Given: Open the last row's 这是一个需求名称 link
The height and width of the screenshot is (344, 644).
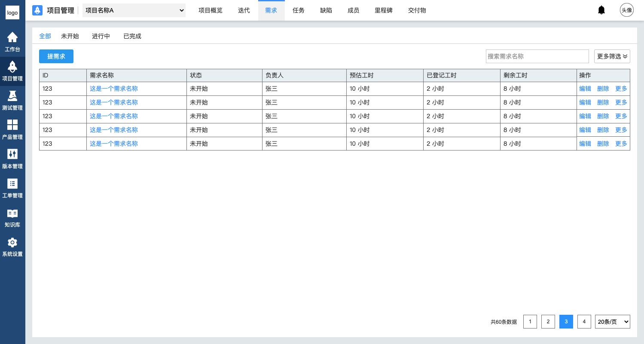Looking at the screenshot, I should (x=114, y=144).
